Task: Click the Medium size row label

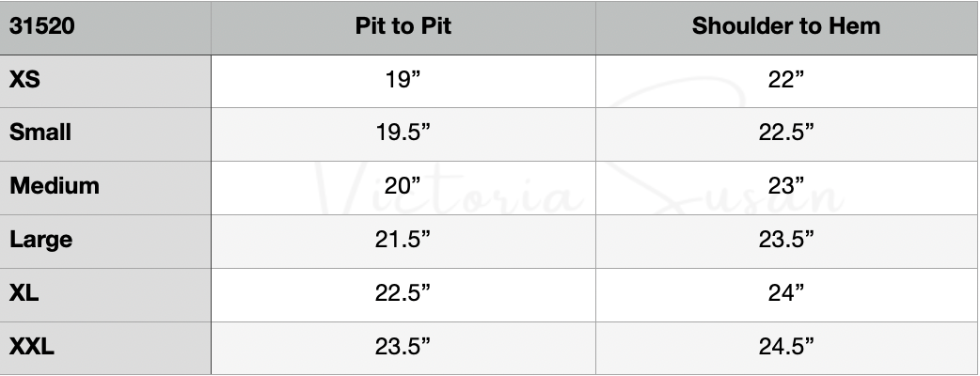Action: click(x=55, y=186)
